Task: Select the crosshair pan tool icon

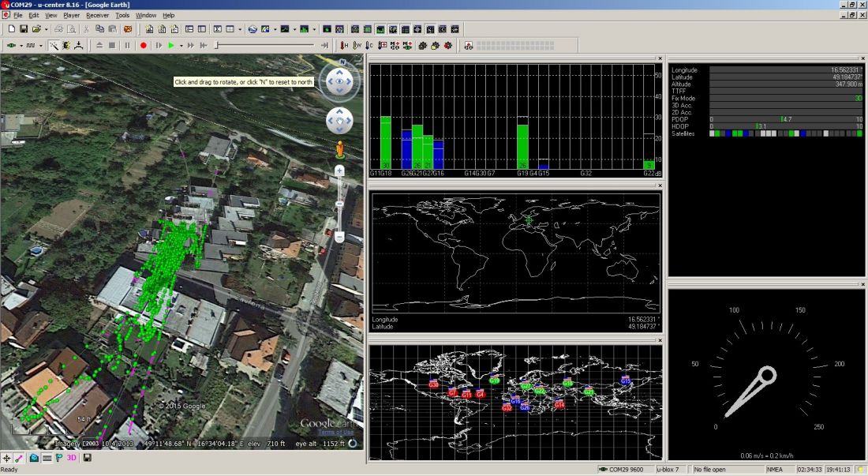Action: [6, 458]
